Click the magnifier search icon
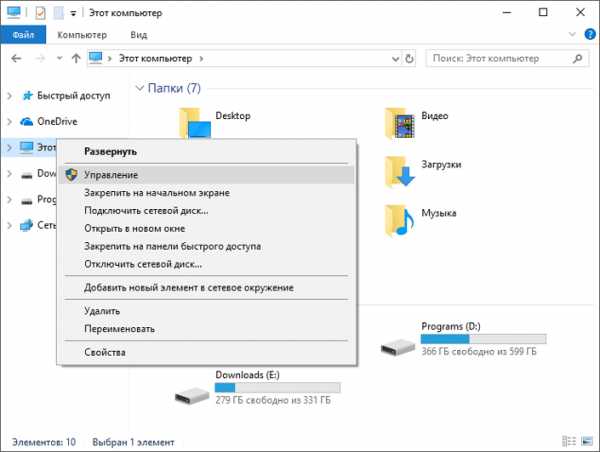600x452 pixels. click(577, 59)
